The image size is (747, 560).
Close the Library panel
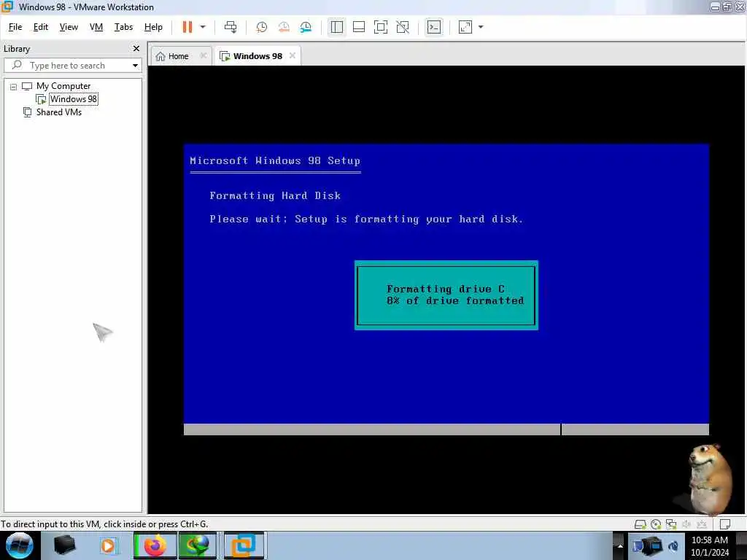pyautogui.click(x=136, y=49)
